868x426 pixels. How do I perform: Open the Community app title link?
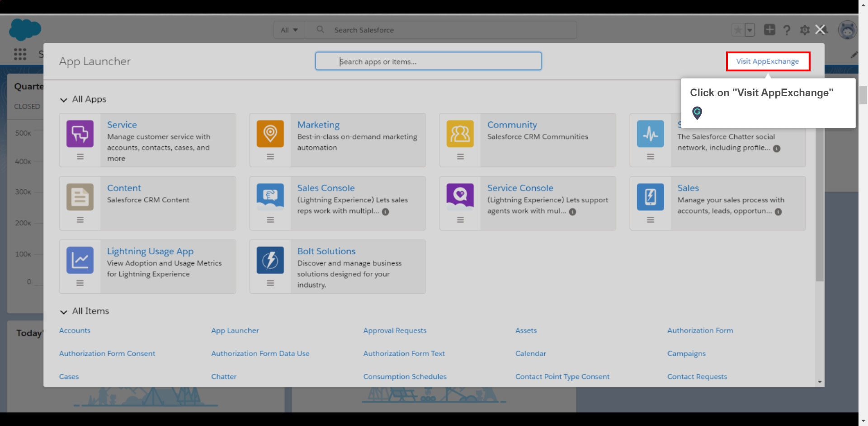click(512, 125)
